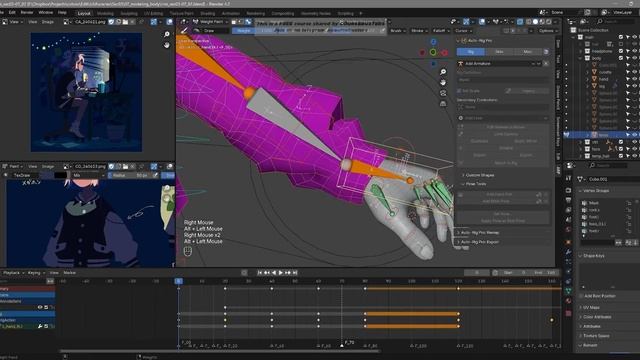The width and height of the screenshot is (640, 360).
Task: Open the Falloff settings dropdown
Action: click(440, 31)
